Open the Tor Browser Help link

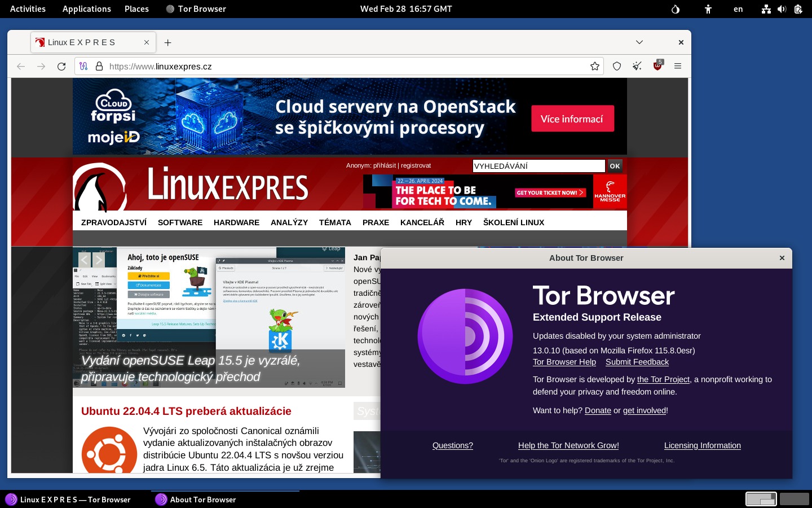click(564, 362)
